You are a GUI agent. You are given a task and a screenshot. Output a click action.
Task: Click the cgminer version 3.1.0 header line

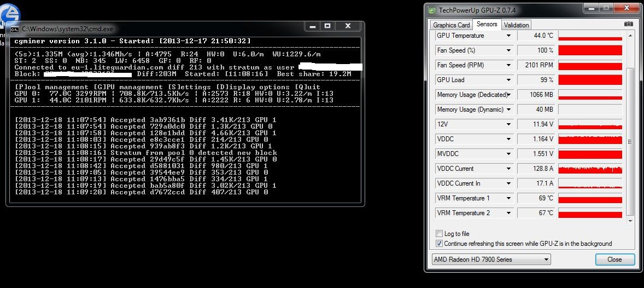[132, 41]
